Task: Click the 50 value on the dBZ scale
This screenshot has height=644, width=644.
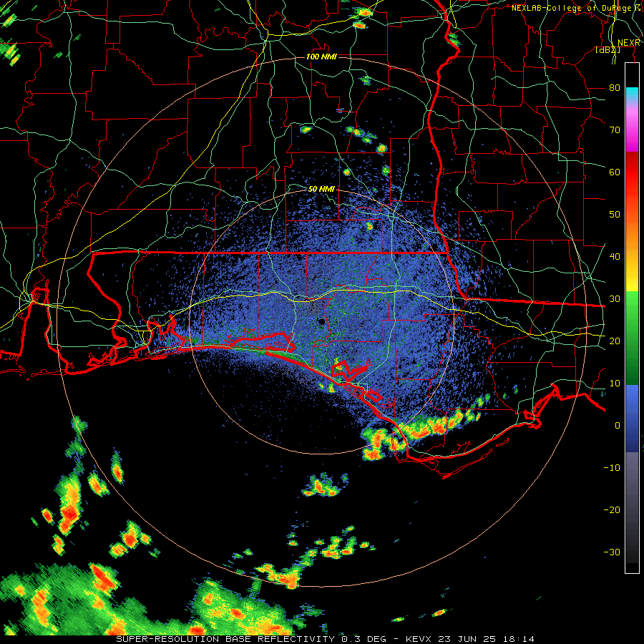Action: click(x=615, y=215)
